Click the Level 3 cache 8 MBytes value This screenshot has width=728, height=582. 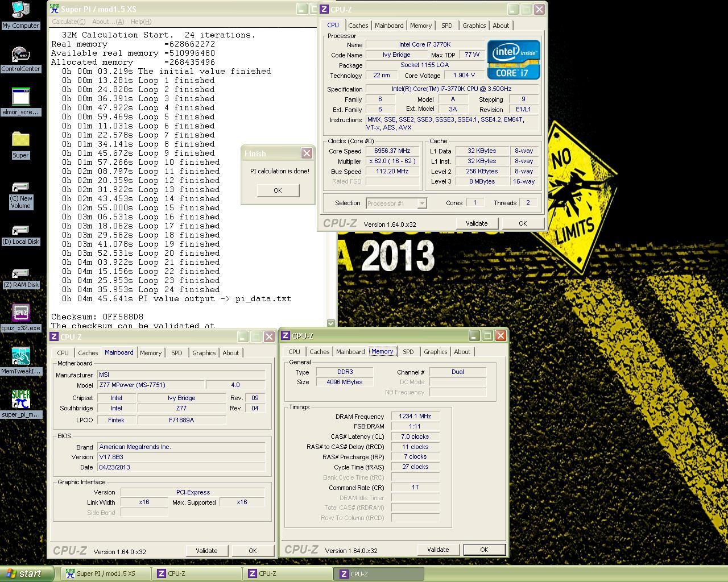point(483,182)
